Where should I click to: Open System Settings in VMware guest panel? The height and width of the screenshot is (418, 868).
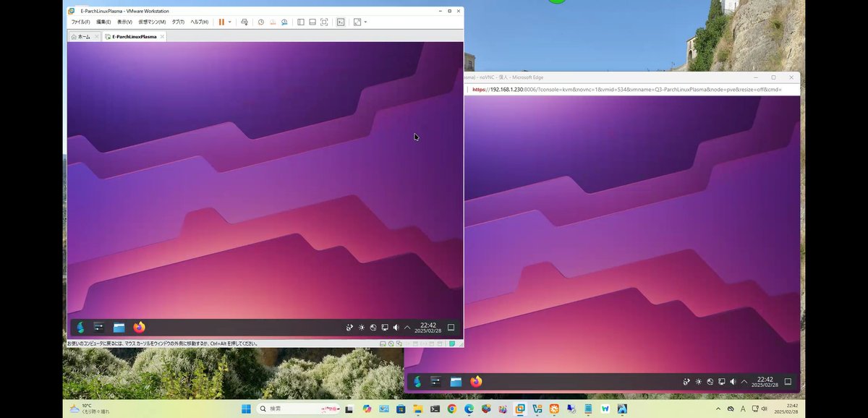tap(99, 328)
